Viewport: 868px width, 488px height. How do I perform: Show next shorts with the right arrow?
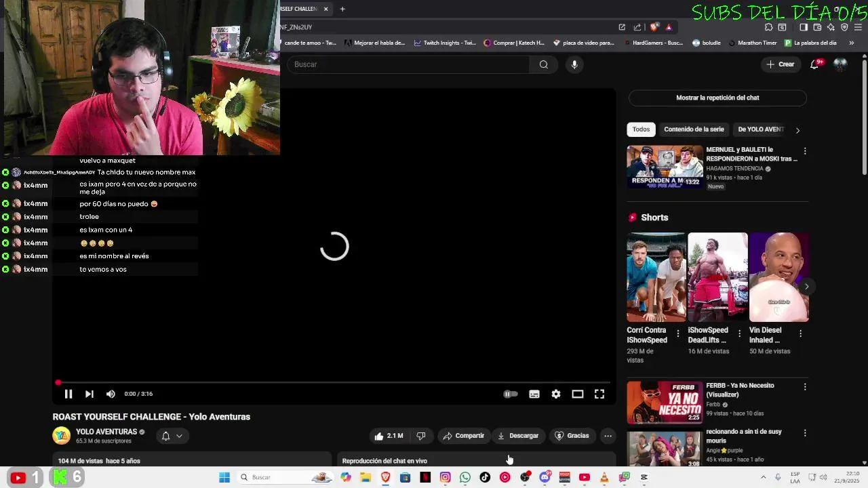[x=806, y=286]
